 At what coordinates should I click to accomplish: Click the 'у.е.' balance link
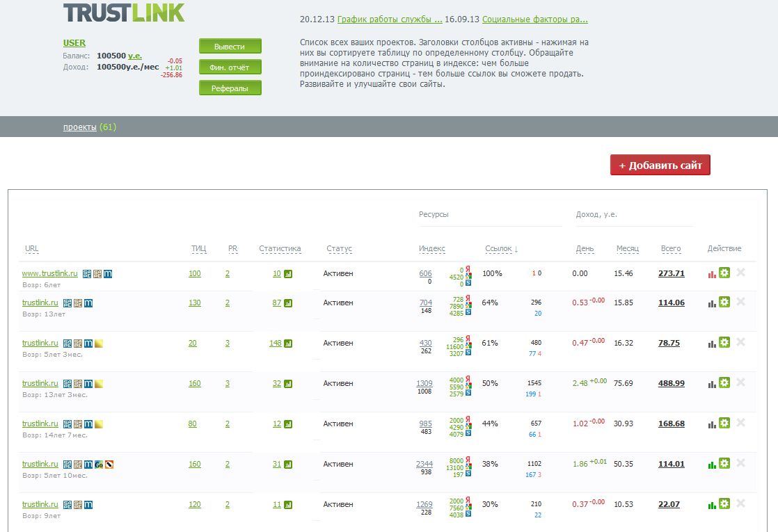pos(135,56)
